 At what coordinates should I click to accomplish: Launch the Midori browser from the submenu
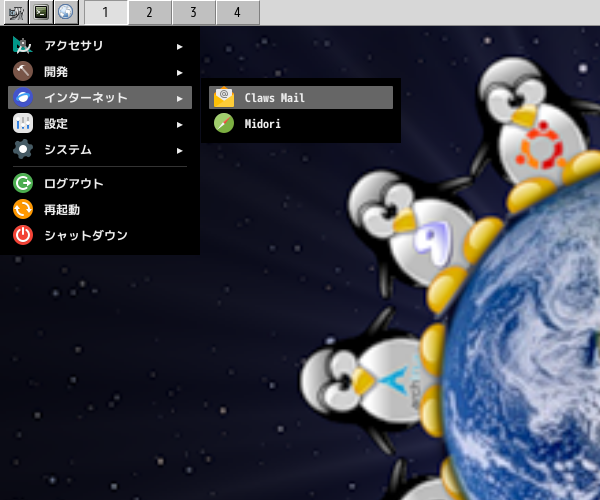click(301, 124)
